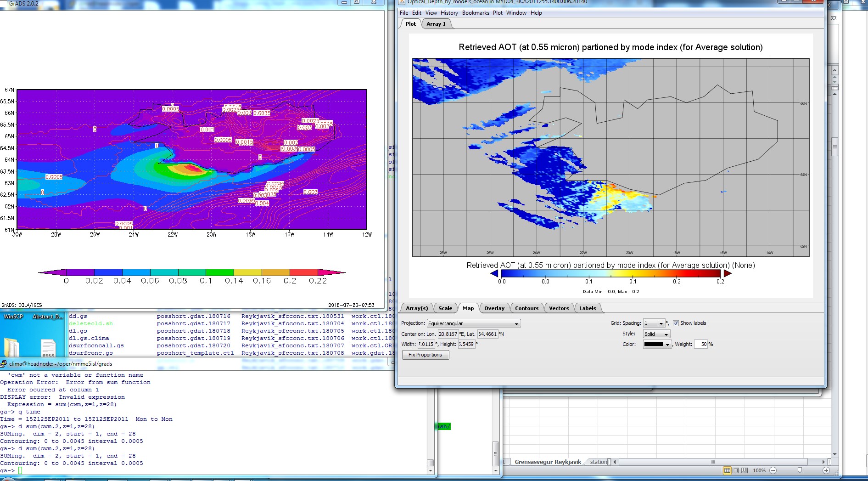Screen dimensions: 868x481
Task: Expand the Grid Spacing dropdown
Action: click(654, 323)
